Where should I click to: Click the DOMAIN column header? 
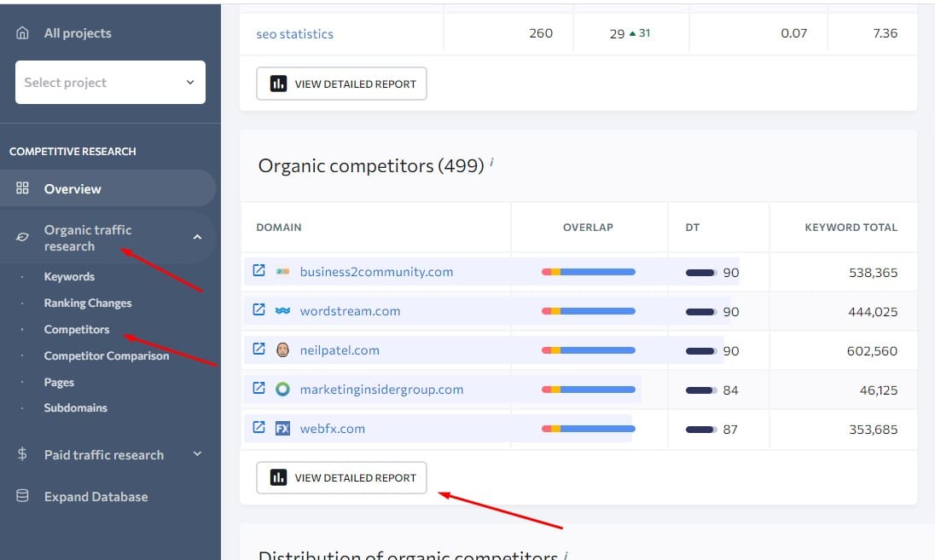click(x=278, y=227)
